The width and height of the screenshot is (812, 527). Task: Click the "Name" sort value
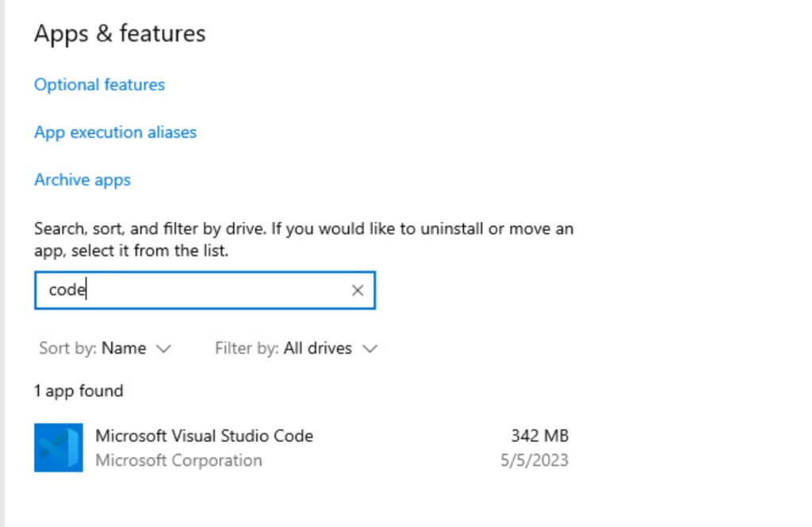point(124,349)
